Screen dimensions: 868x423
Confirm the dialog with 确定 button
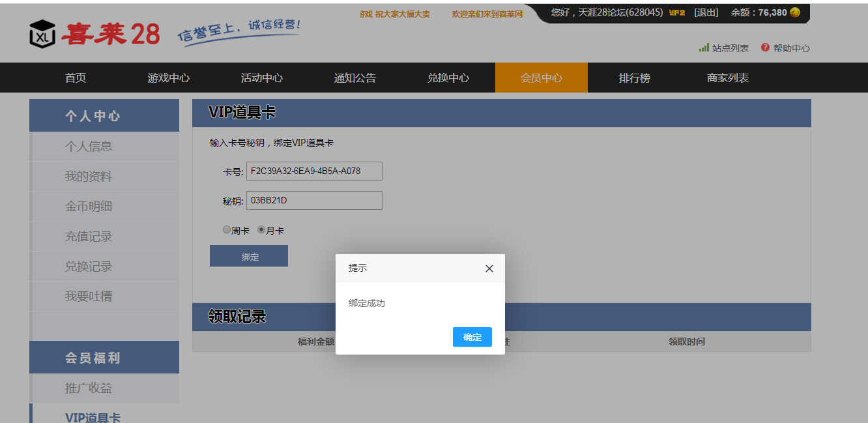[472, 337]
